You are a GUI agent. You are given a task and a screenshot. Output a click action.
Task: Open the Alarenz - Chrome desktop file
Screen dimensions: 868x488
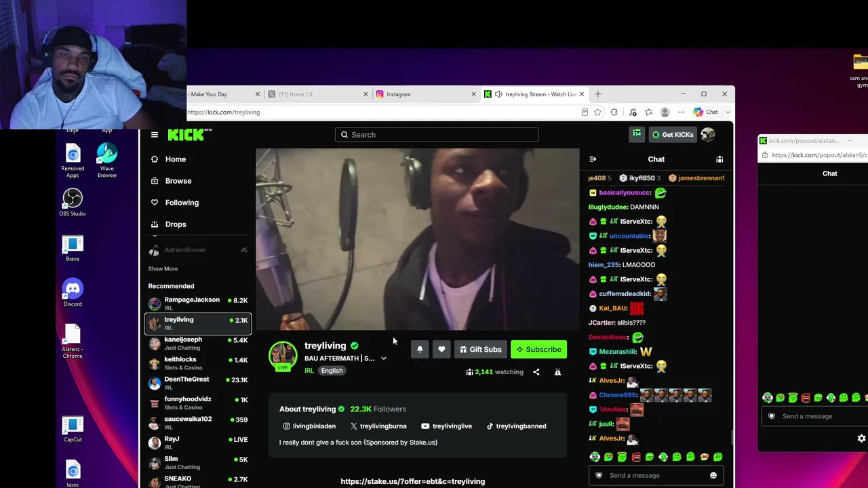click(73, 342)
